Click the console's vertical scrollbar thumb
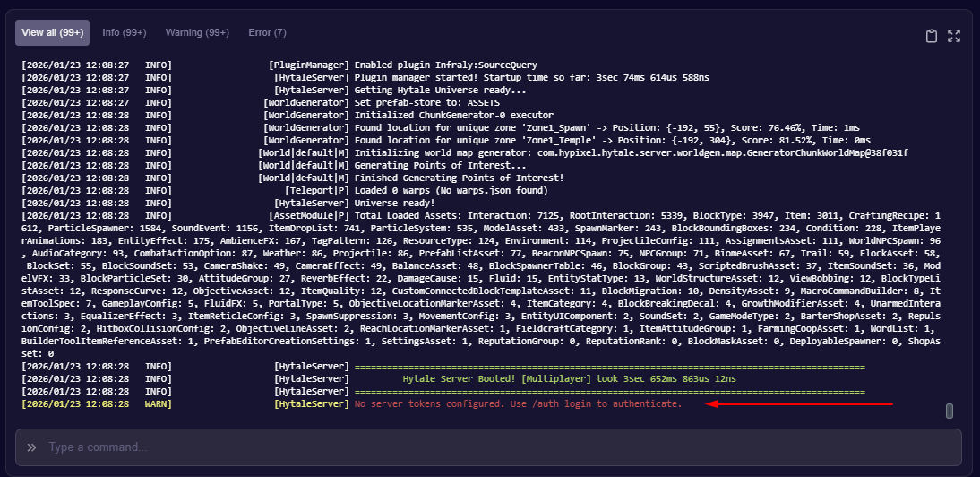Viewport: 980px width, 477px height. coord(950,411)
